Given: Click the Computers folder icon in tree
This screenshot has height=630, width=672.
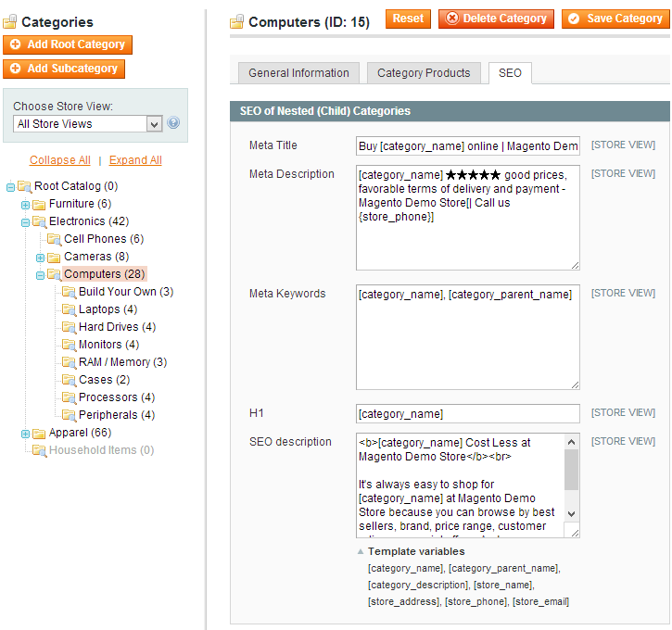Looking at the screenshot, I should 54,274.
